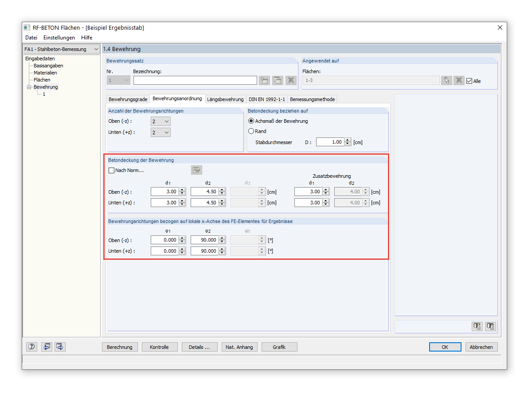Viewport: 532px width, 399px height.
Task: Open the FA1 - Stahlbeton-Bemessung case dropdown
Action: point(62,49)
